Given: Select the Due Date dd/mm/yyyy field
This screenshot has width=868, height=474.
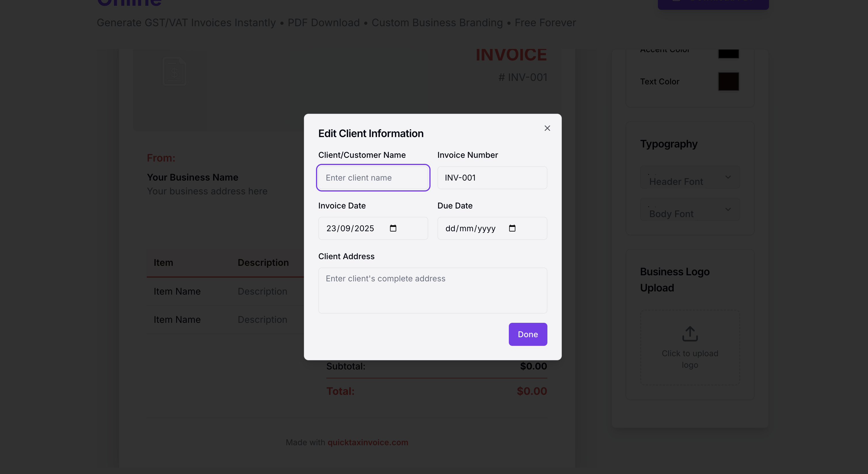Looking at the screenshot, I should click(x=492, y=228).
